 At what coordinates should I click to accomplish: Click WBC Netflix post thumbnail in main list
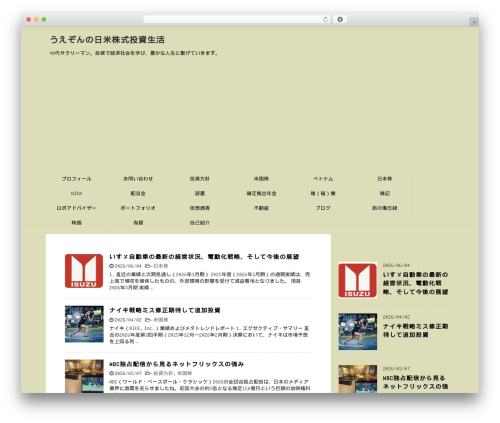pyautogui.click(x=84, y=376)
